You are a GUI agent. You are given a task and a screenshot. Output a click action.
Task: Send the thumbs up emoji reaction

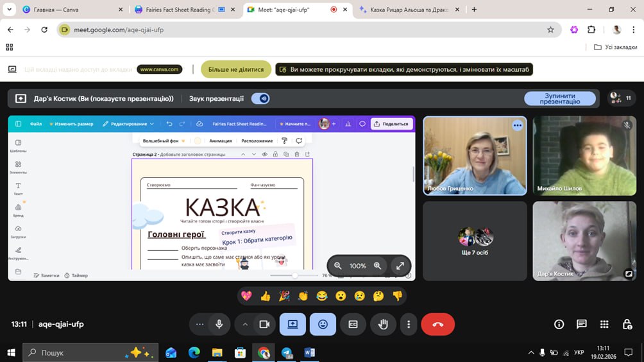pos(266,296)
